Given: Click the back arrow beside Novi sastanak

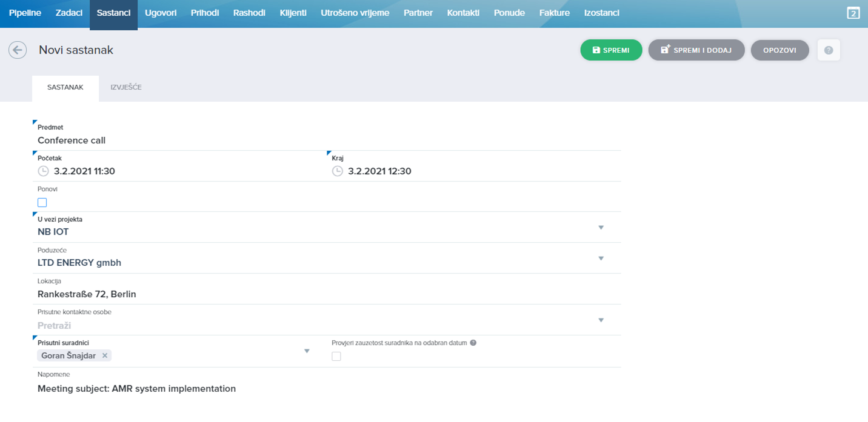Looking at the screenshot, I should [x=17, y=50].
